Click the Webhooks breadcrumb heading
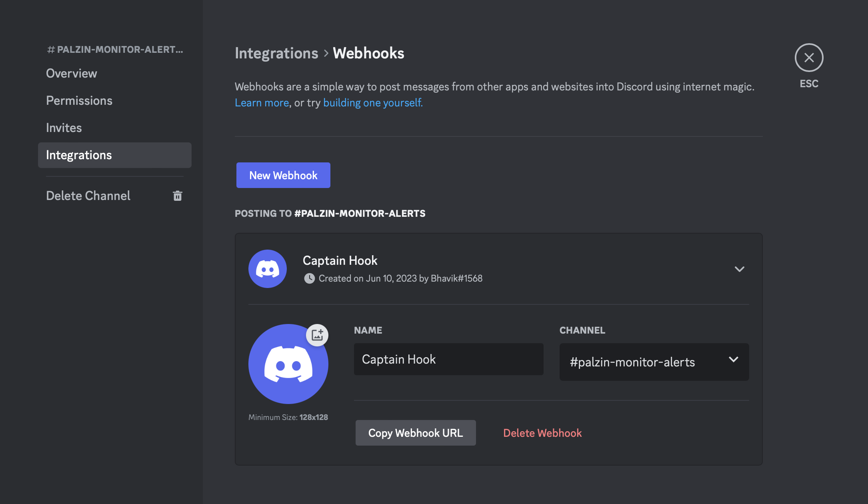Viewport: 868px width, 504px height. tap(368, 53)
